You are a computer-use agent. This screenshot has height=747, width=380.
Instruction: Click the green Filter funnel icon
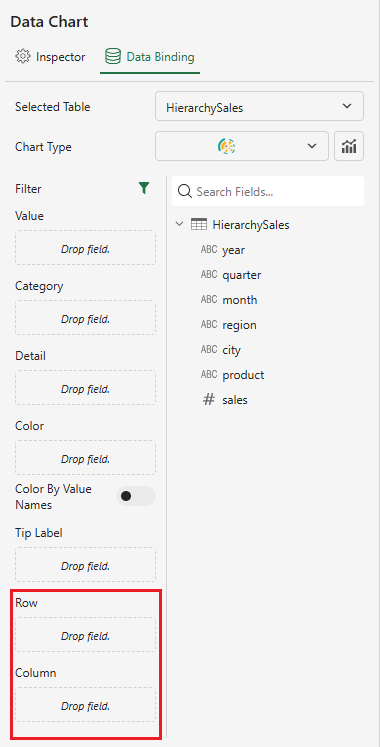[144, 188]
